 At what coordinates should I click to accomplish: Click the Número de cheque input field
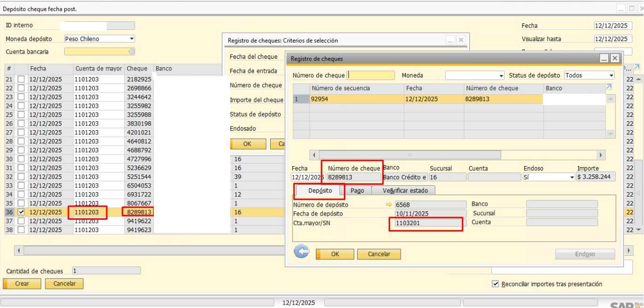(x=371, y=75)
